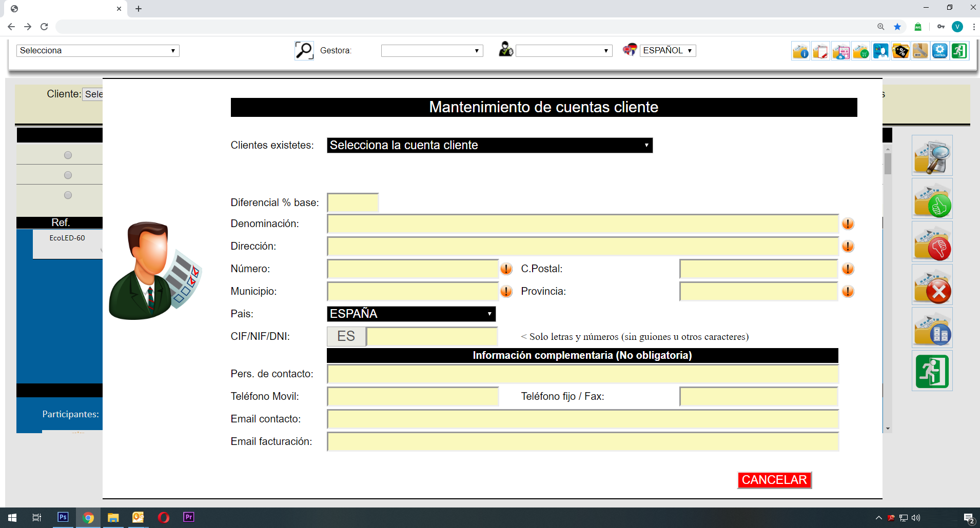Click the red CANCELAR button

coord(774,480)
